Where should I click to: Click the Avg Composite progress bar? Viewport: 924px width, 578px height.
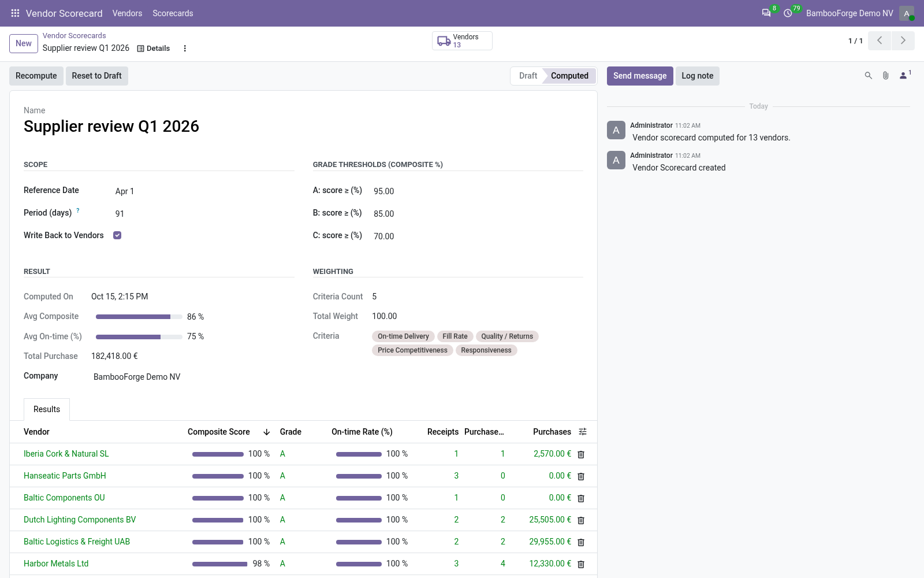[x=139, y=317]
